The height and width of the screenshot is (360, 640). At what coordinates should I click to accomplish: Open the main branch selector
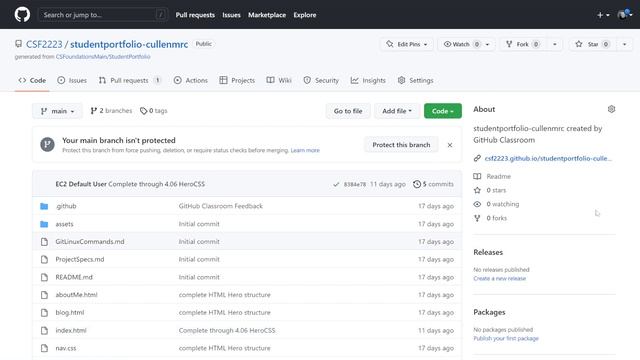(x=57, y=111)
